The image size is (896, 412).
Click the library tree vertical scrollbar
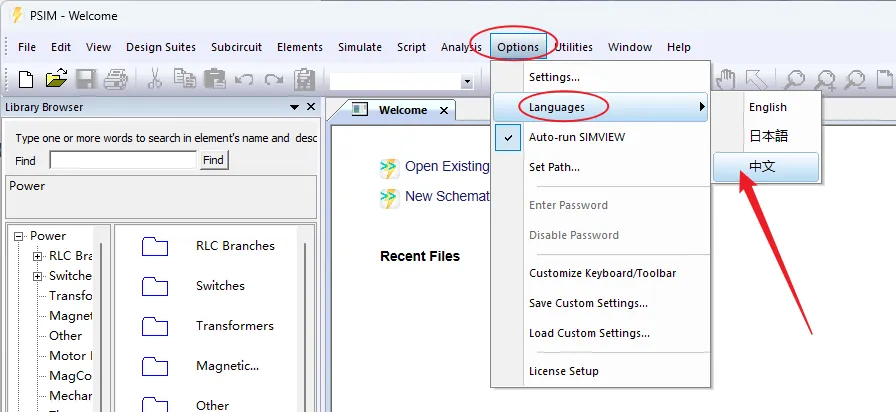102,320
